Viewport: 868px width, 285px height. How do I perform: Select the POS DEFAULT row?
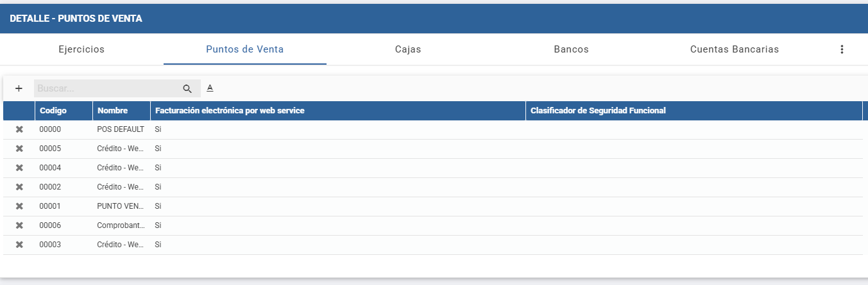point(121,129)
